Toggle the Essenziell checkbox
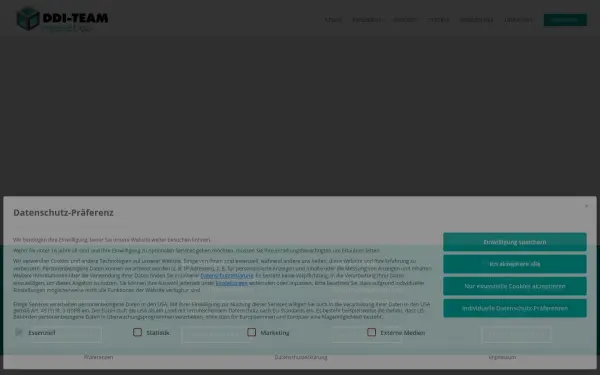This screenshot has width=600, height=375. pyautogui.click(x=19, y=332)
